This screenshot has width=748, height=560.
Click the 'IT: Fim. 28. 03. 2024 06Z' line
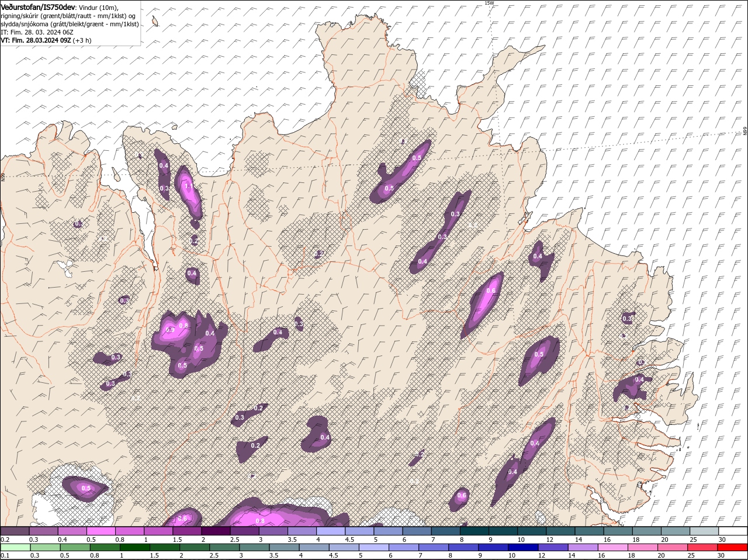37,32
